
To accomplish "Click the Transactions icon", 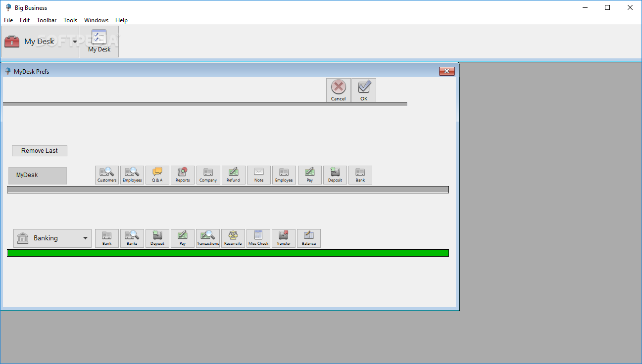I will [208, 238].
